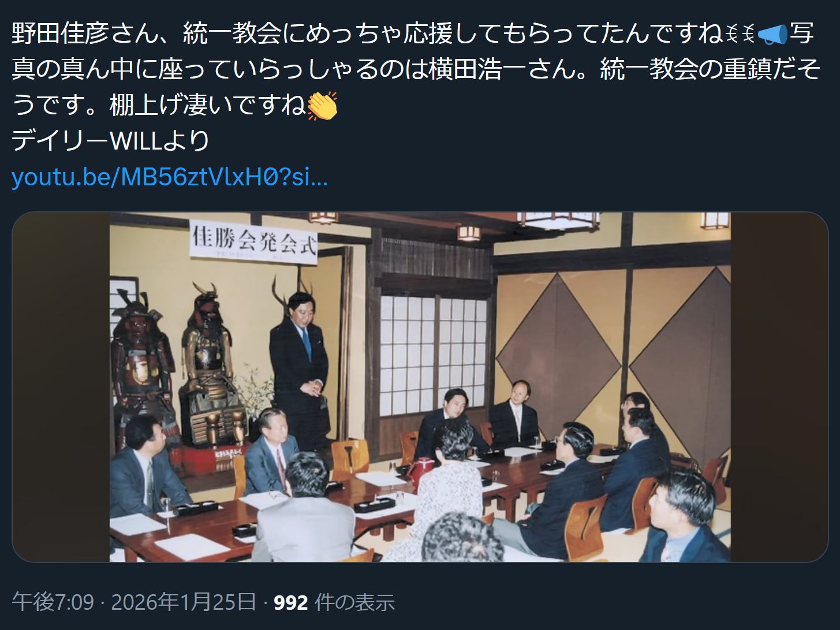Click the clapping hands emoji
Image resolution: width=840 pixels, height=630 pixels.
322,106
